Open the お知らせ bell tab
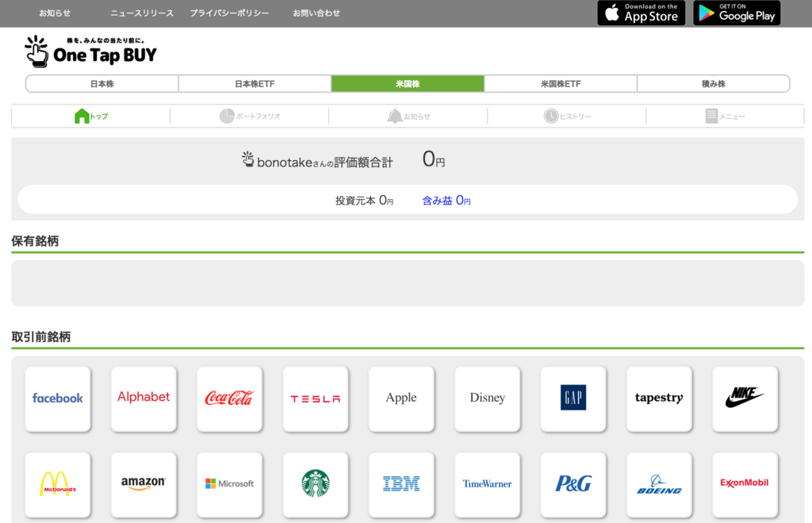The image size is (812, 523). coord(408,116)
